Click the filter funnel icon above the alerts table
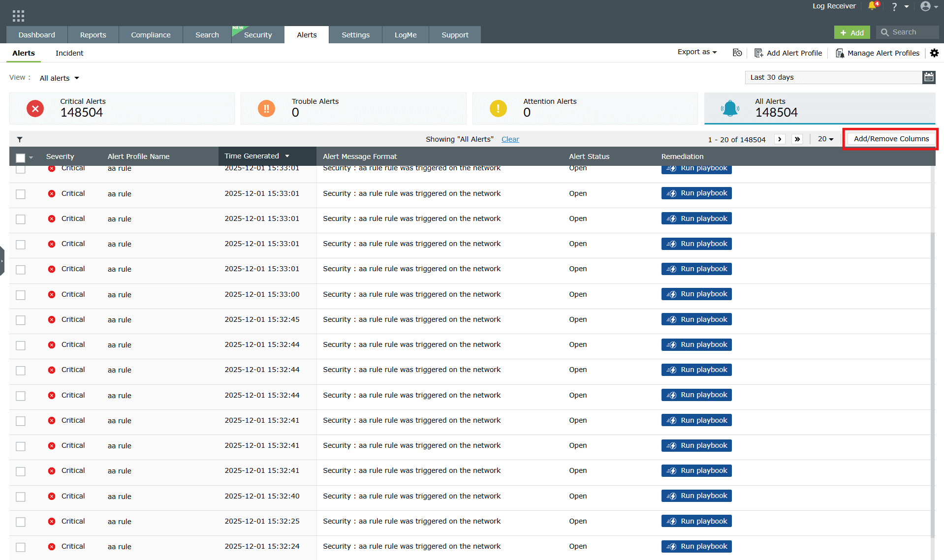 pos(19,139)
